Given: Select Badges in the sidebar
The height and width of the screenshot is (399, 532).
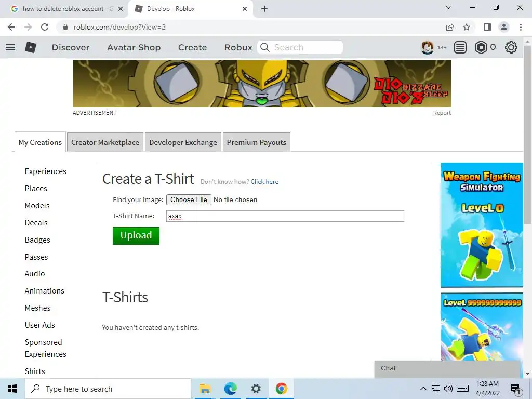Looking at the screenshot, I should [37, 240].
